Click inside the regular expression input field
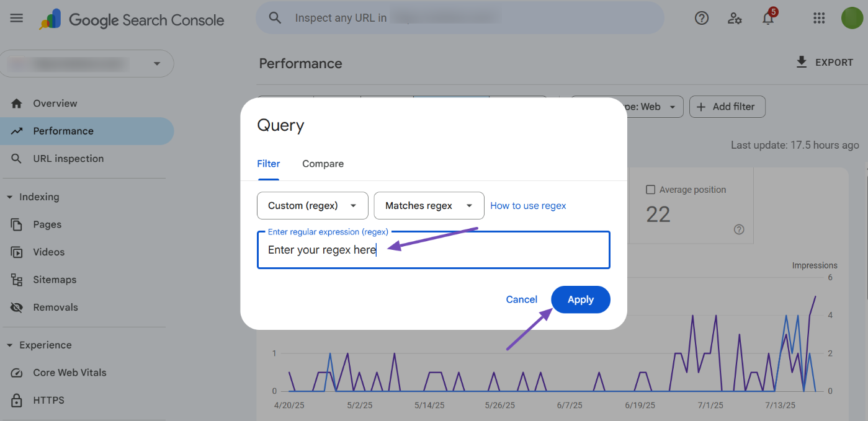This screenshot has width=868, height=421. [x=433, y=249]
